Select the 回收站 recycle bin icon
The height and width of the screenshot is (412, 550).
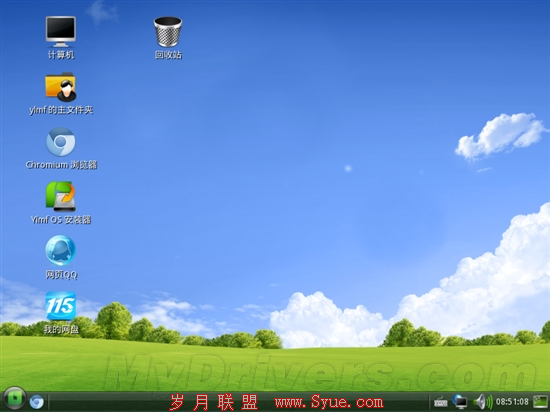(168, 32)
